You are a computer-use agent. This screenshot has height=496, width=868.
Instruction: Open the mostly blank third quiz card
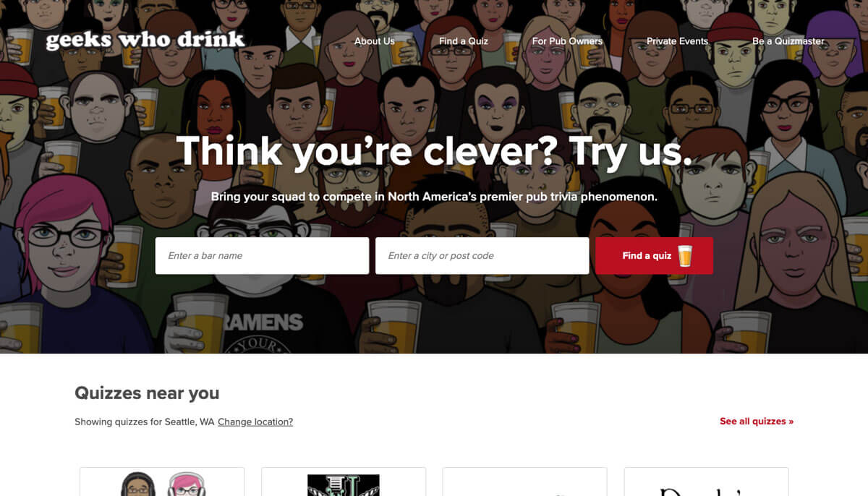(524, 482)
